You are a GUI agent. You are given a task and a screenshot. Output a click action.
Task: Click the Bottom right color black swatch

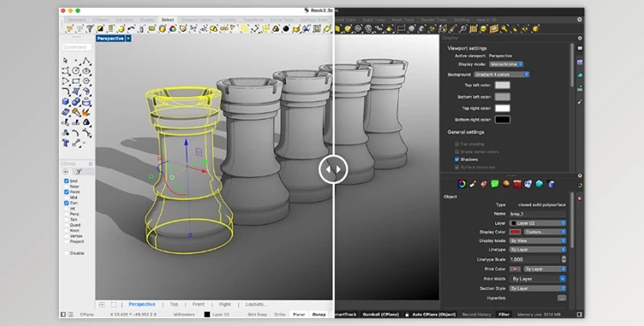tap(502, 120)
